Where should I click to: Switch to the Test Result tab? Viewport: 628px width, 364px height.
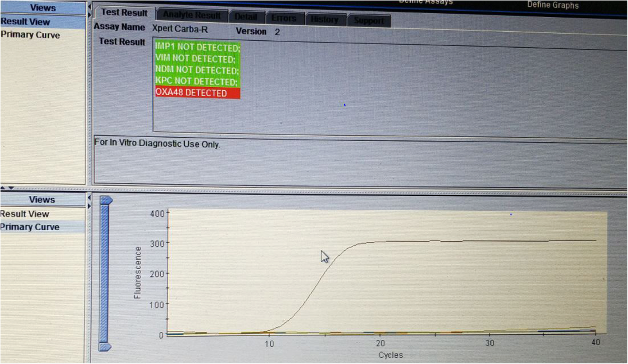tap(124, 13)
